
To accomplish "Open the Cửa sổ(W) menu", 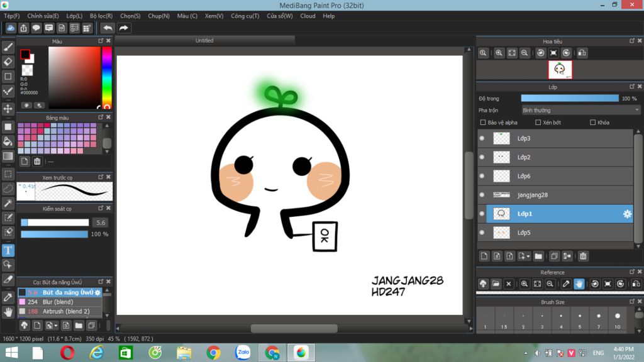I will tap(280, 16).
